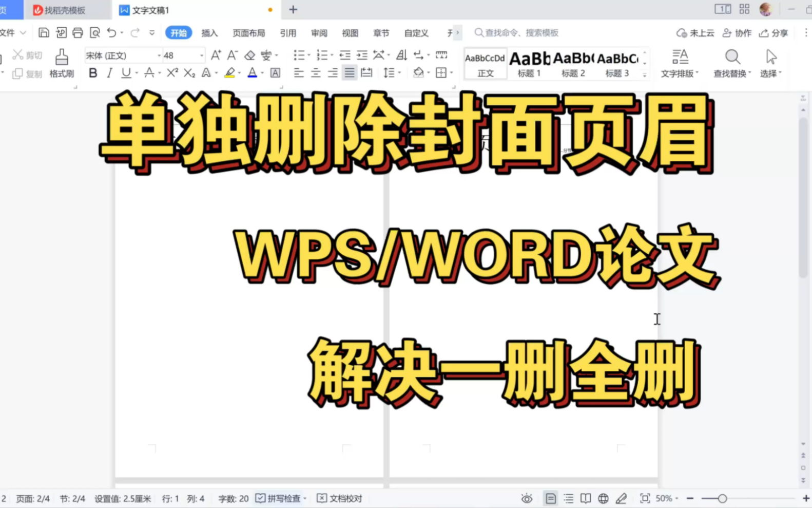Apply the 正文 body style
Viewport: 812px width, 508px height.
486,64
